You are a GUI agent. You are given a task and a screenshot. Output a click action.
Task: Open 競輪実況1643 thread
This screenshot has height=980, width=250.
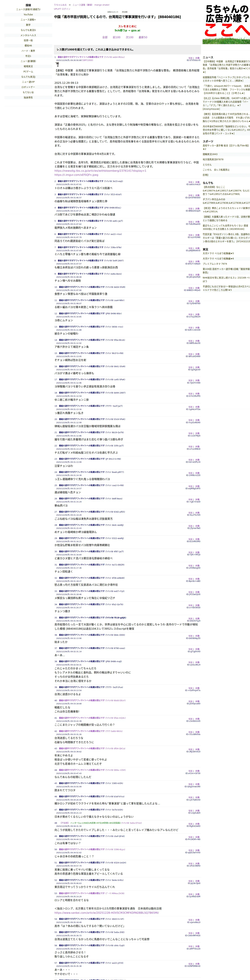[x=210, y=155]
